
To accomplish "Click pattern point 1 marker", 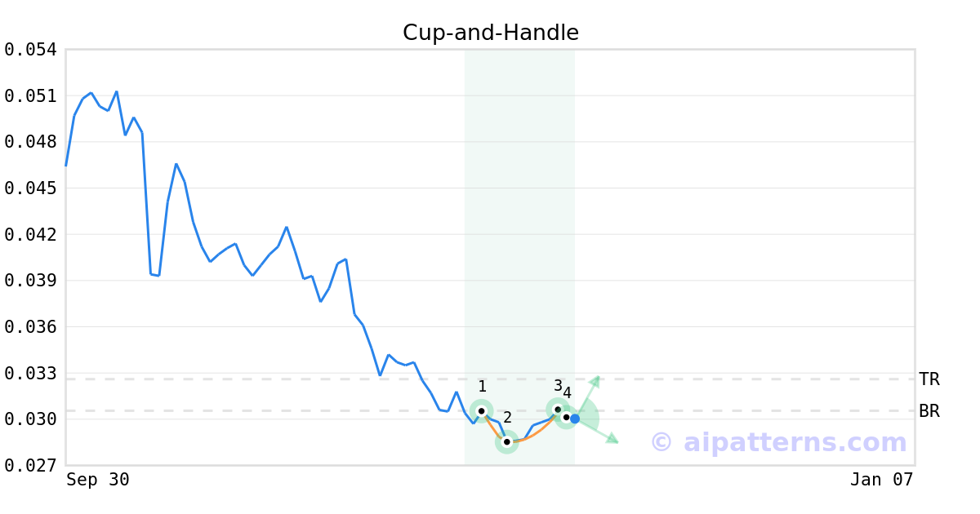I will click(x=481, y=410).
